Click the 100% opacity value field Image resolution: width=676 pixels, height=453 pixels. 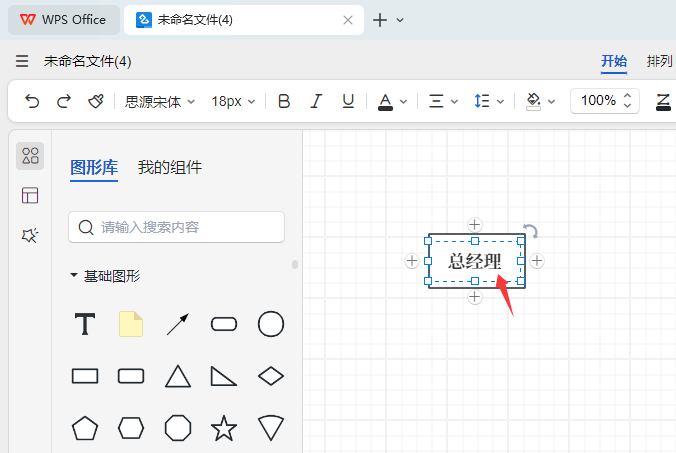tap(598, 100)
